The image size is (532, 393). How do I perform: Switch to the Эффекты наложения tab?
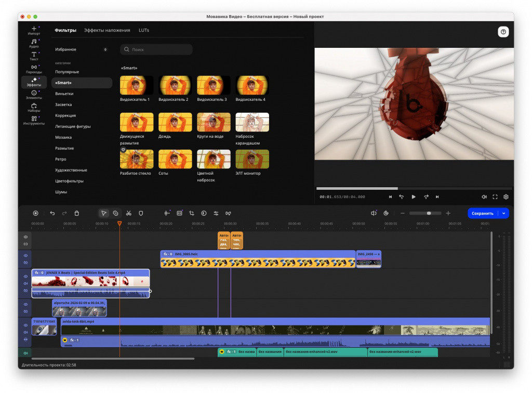(107, 30)
